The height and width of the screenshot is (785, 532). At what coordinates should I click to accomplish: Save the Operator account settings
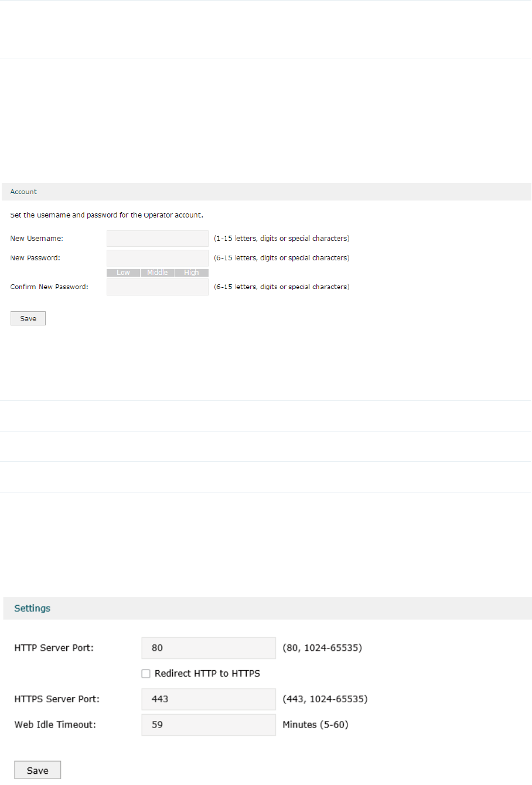(x=28, y=318)
